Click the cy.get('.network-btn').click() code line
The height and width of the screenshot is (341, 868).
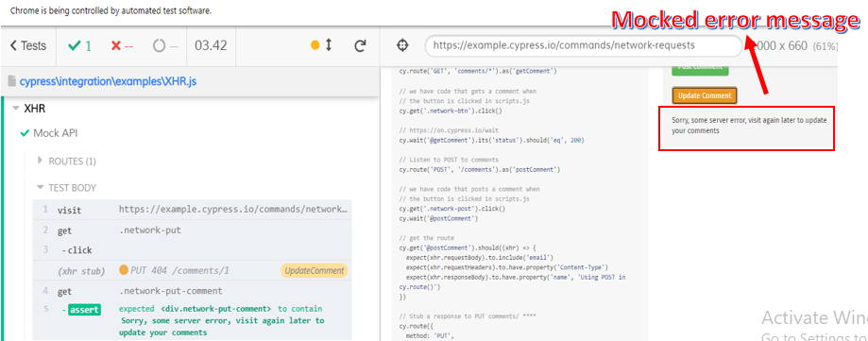pos(450,111)
